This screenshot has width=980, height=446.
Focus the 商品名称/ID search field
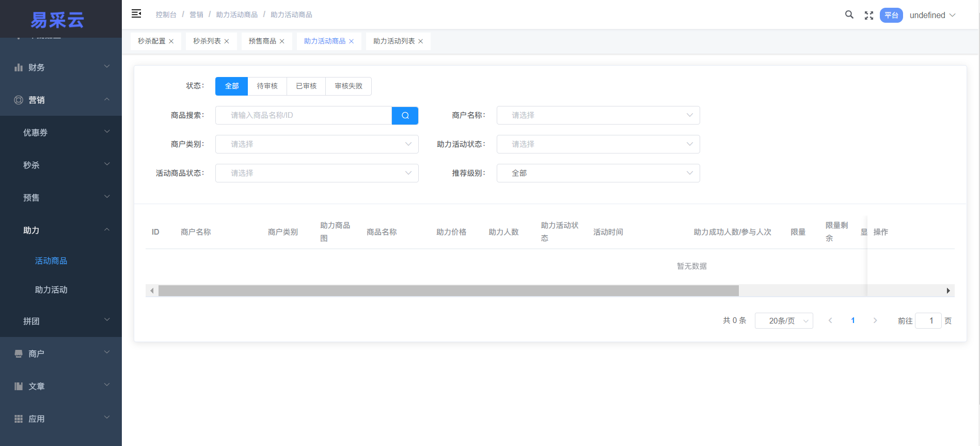(x=304, y=115)
